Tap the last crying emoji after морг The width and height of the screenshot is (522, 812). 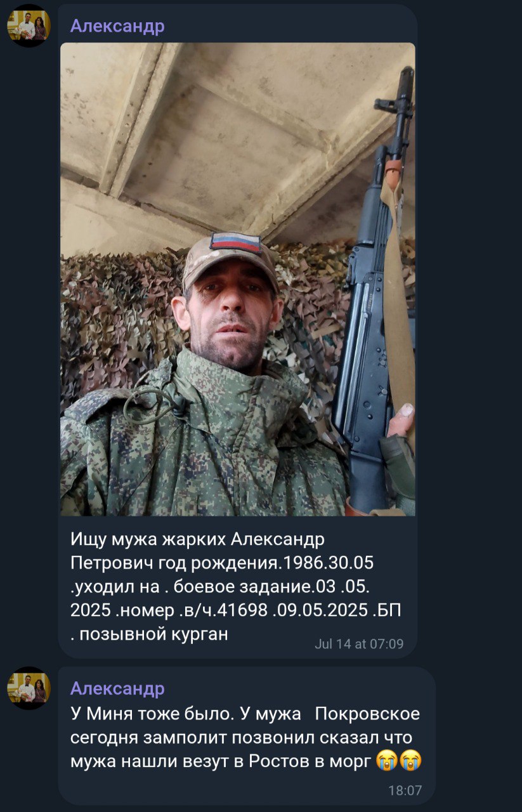(410, 761)
